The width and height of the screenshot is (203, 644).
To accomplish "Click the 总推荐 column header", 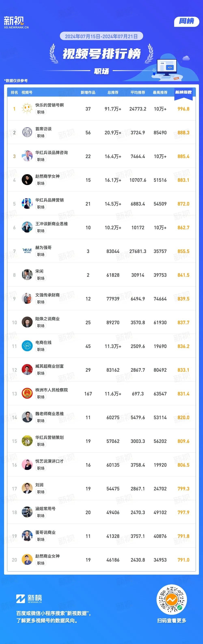I will tap(113, 93).
